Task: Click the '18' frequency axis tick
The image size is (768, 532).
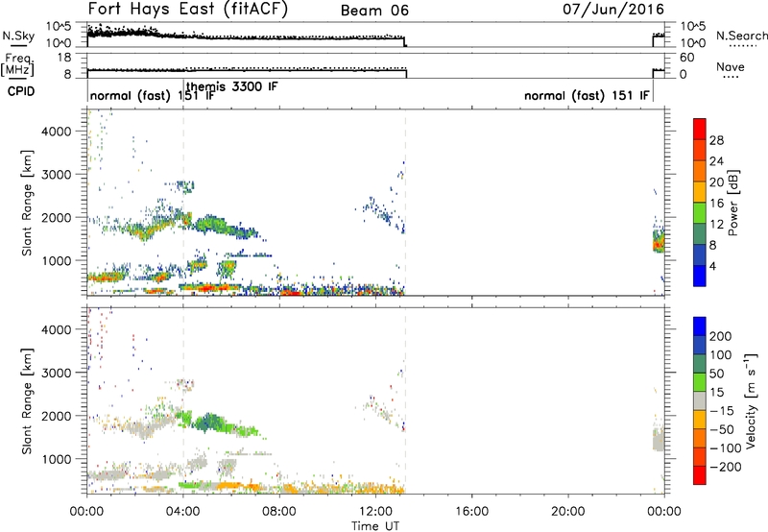Action: 64,58
